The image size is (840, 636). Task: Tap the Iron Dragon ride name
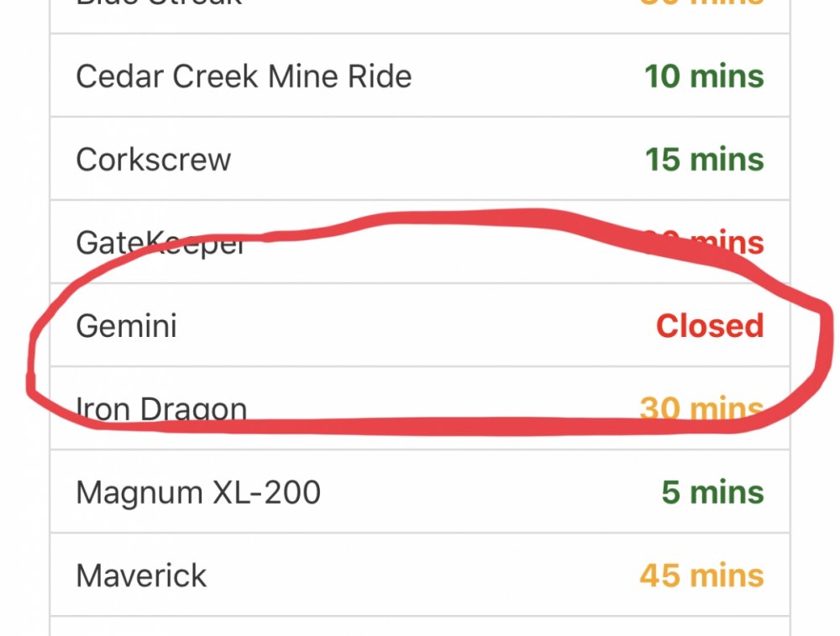click(161, 408)
